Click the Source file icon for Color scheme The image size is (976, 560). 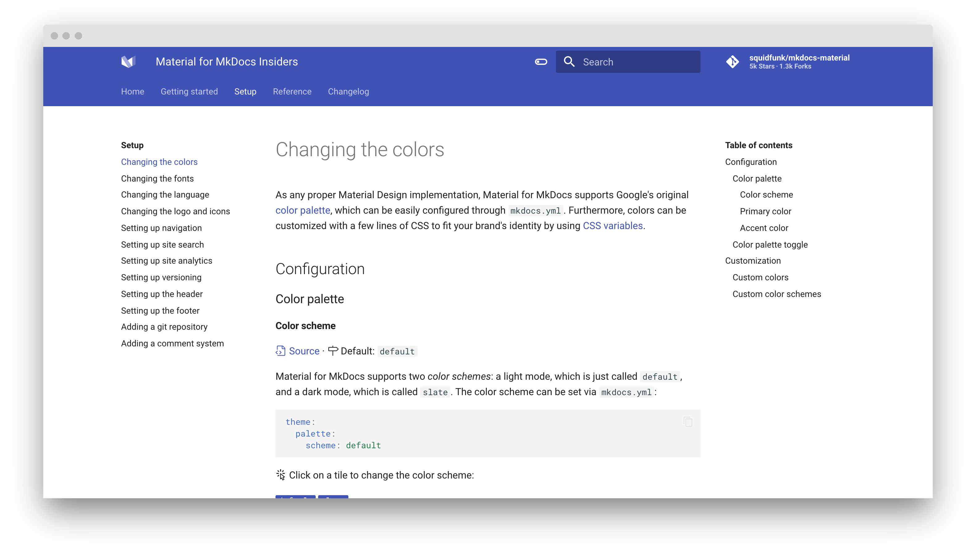tap(280, 351)
